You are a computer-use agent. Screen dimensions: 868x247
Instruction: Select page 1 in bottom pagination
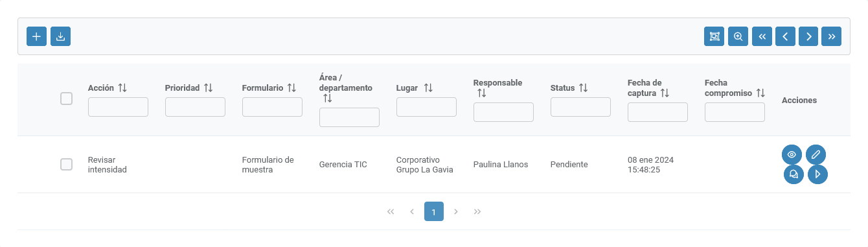pos(434,211)
